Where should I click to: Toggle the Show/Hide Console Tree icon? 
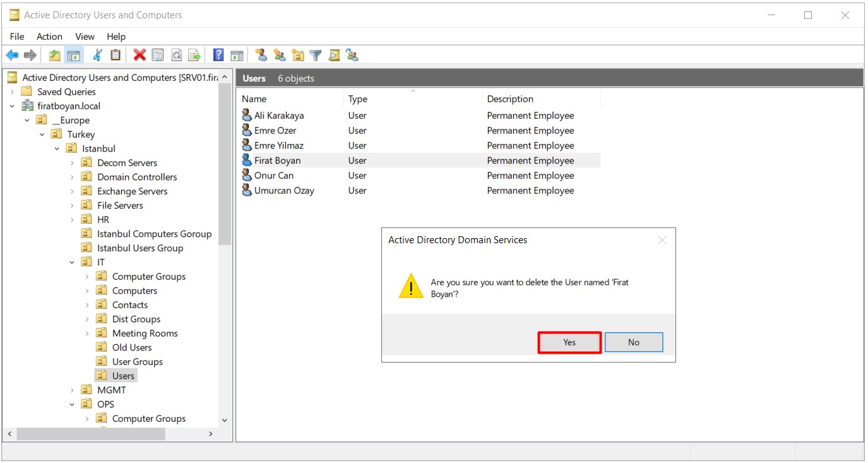coord(74,56)
